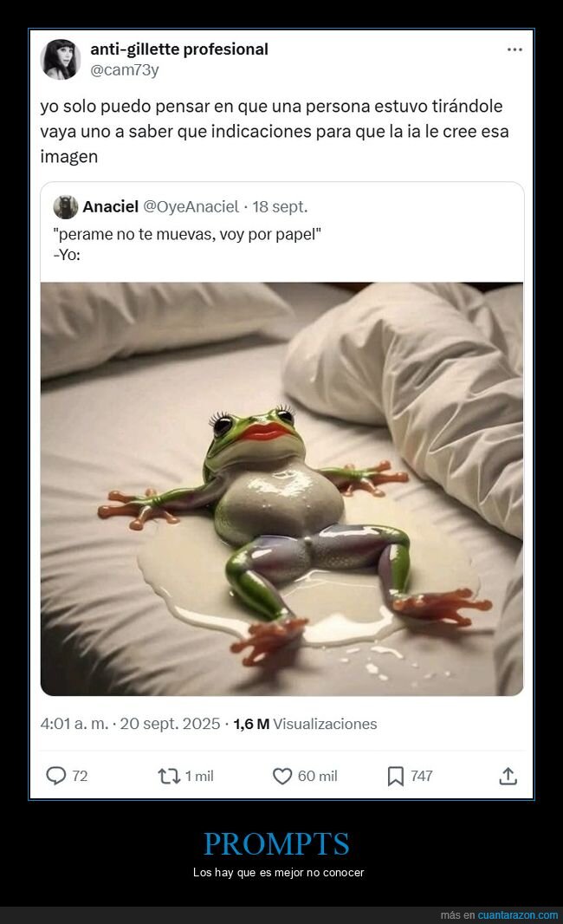Open the three-dot more options menu

tap(514, 50)
